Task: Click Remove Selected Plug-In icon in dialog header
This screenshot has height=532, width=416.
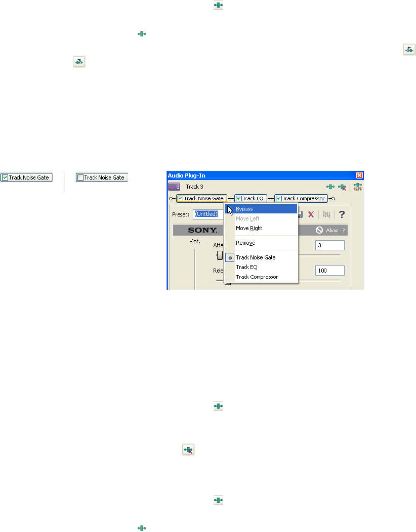Action: click(x=342, y=187)
